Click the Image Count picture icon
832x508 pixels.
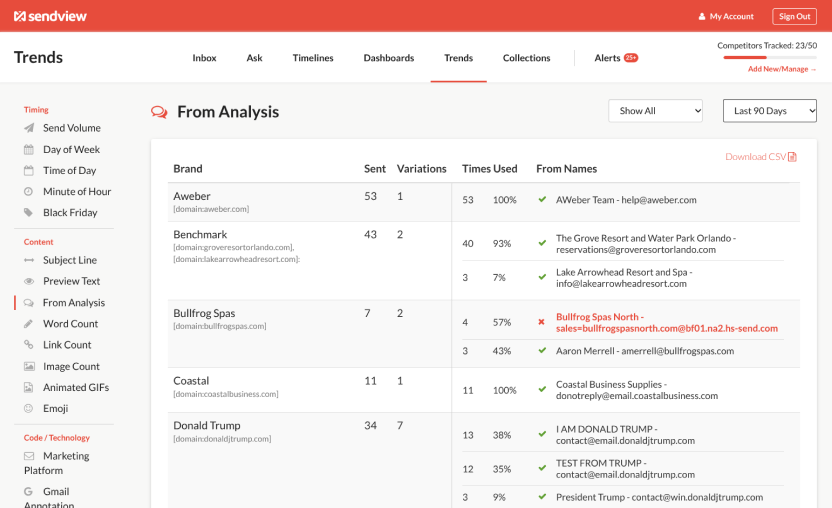tap(29, 366)
